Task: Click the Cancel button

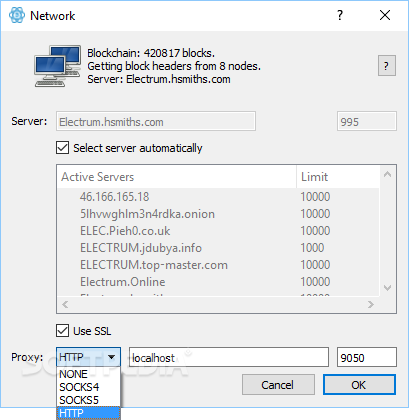Action: pyautogui.click(x=278, y=385)
